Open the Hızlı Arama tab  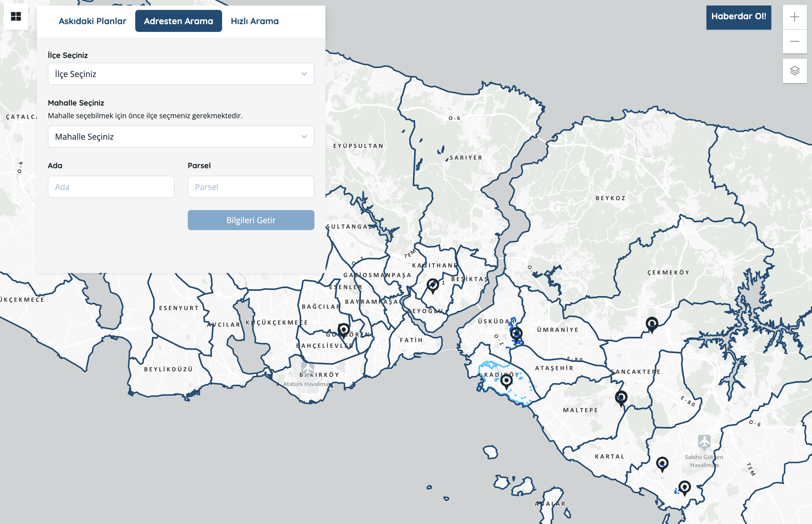coord(255,21)
